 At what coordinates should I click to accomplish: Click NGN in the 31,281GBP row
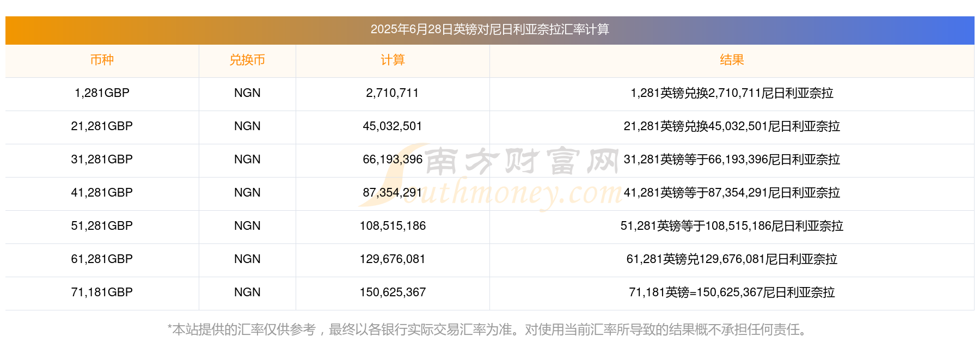247,160
